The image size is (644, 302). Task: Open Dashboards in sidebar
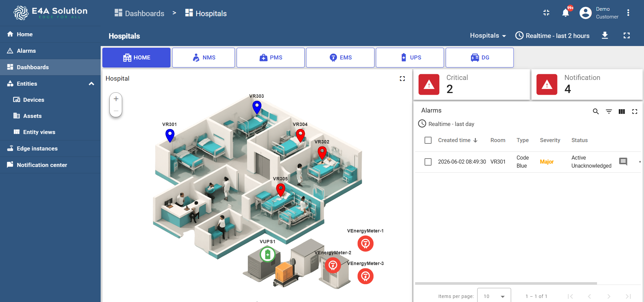tap(50, 67)
